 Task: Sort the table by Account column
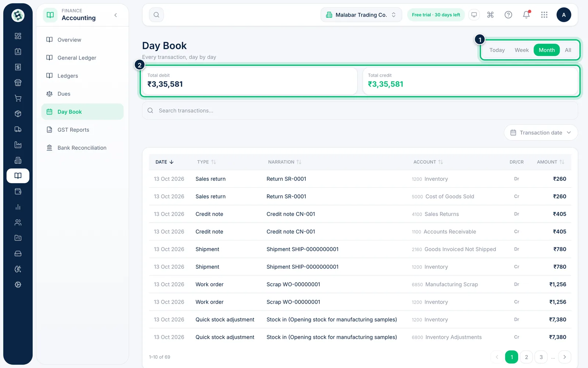pyautogui.click(x=428, y=162)
